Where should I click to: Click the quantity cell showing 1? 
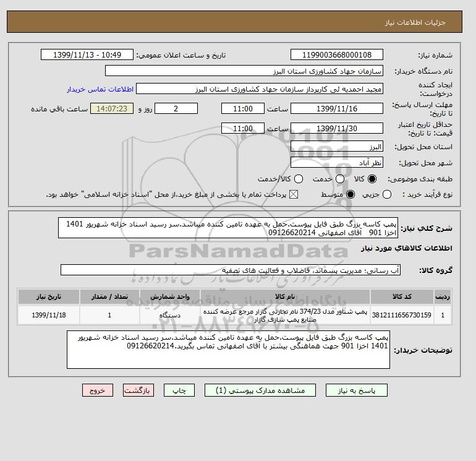click(x=109, y=315)
